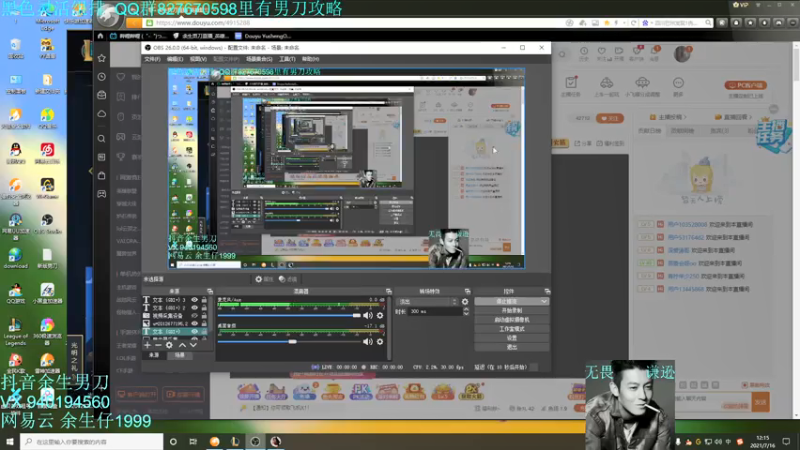Click Start Virtual Camera (启动虚拟摄像机) button
800x450 pixels.
coord(512,320)
